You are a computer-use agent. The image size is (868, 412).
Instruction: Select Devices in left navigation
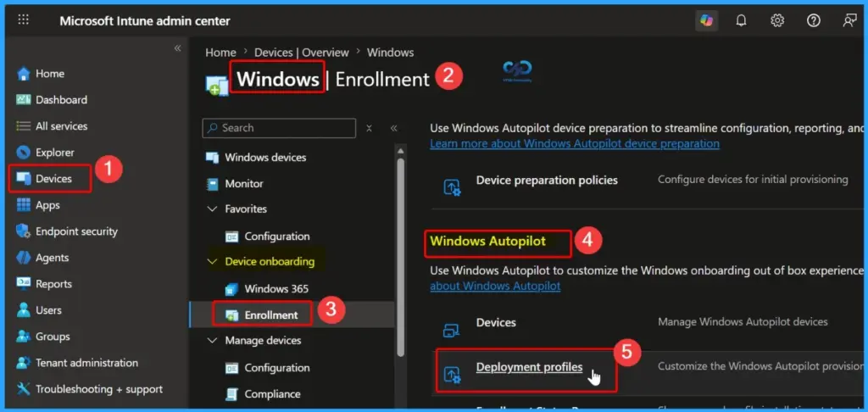point(53,179)
